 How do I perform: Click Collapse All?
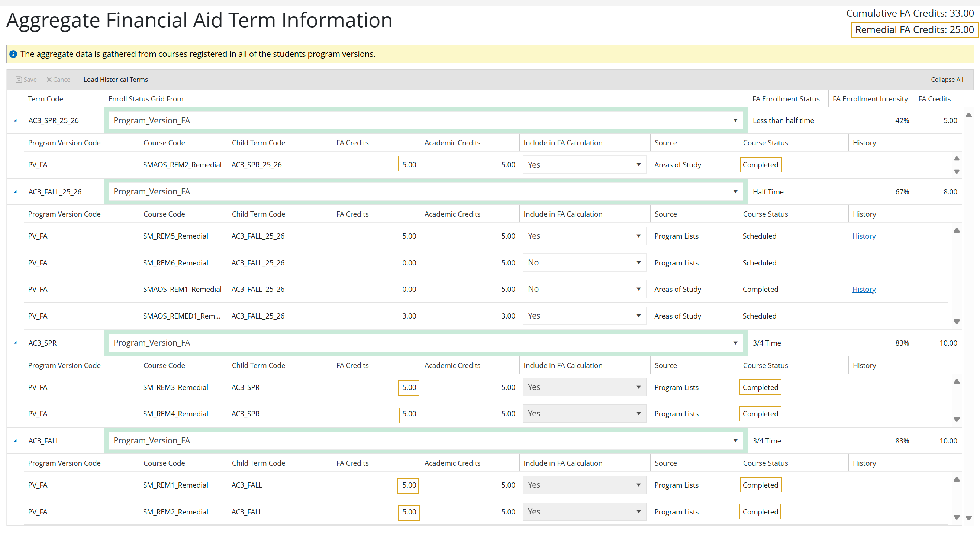(x=947, y=80)
